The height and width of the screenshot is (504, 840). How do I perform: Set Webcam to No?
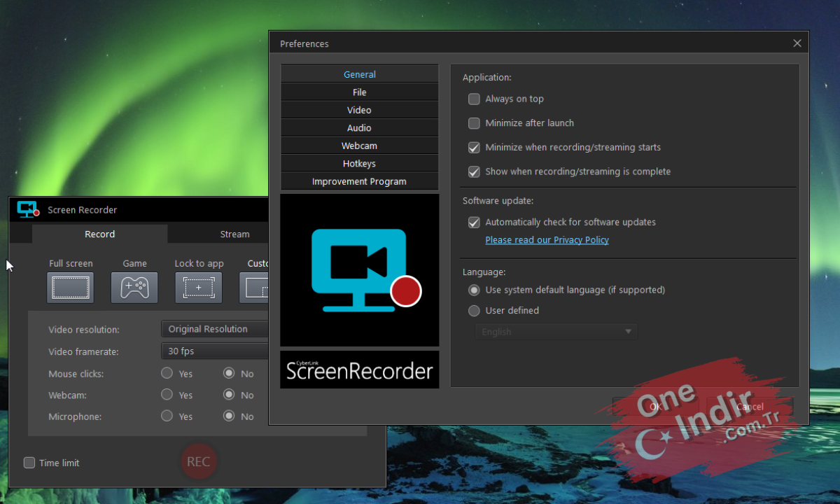tap(229, 395)
